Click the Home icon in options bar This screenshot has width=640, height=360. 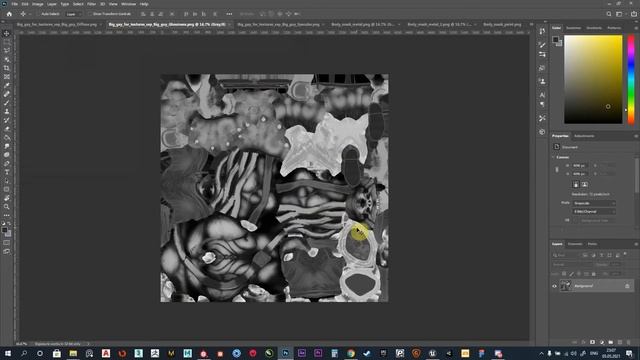pyautogui.click(x=9, y=14)
